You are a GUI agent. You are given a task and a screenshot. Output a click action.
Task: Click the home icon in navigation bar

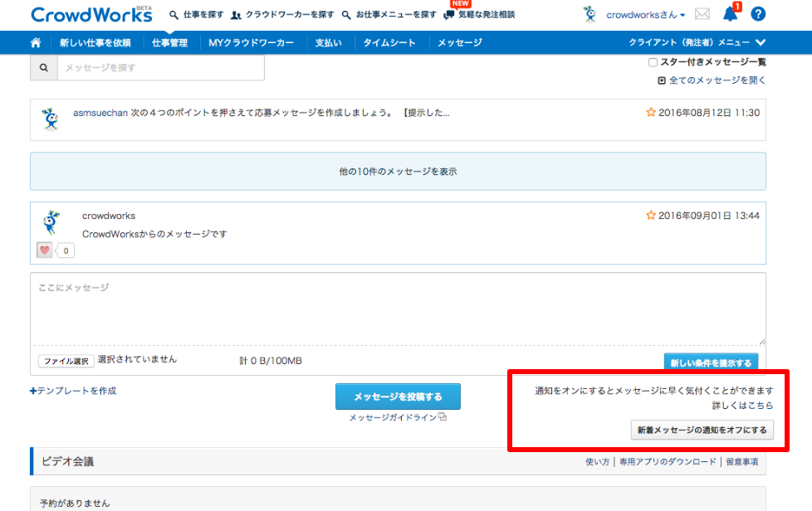click(35, 42)
